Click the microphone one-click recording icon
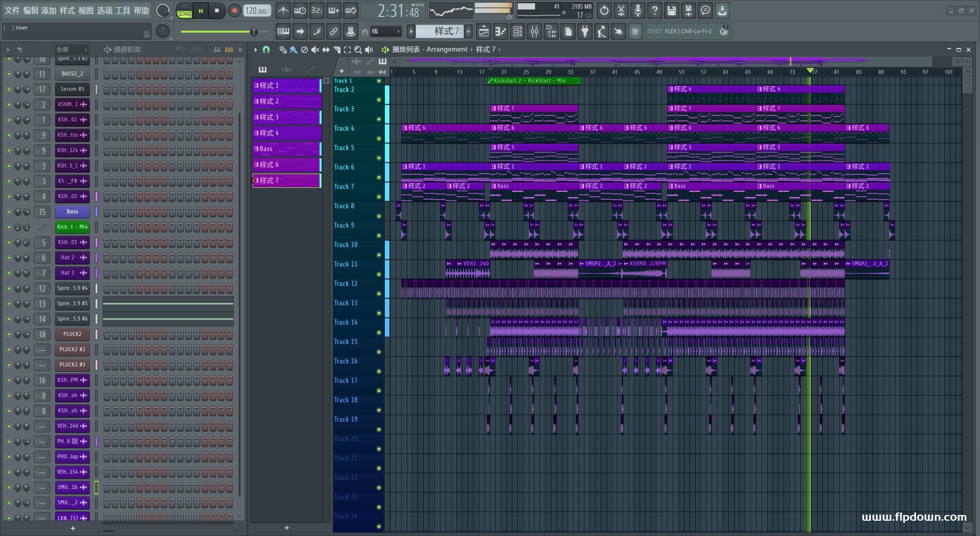This screenshot has width=980, height=536. [x=638, y=10]
